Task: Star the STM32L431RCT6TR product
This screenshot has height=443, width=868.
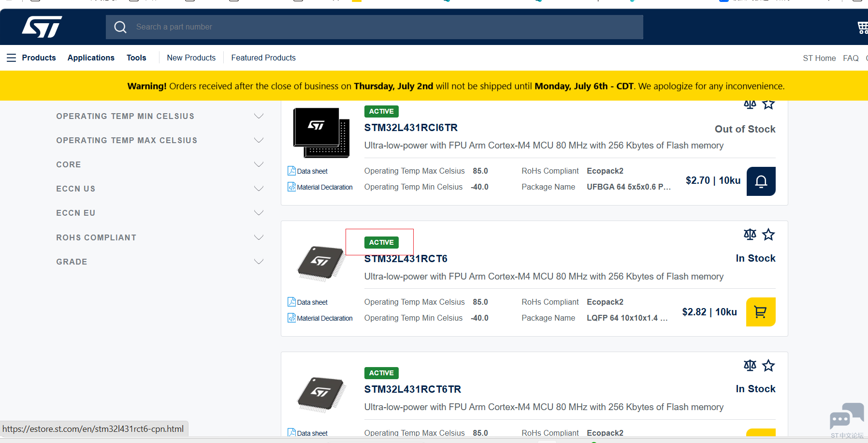Action: pos(768,366)
